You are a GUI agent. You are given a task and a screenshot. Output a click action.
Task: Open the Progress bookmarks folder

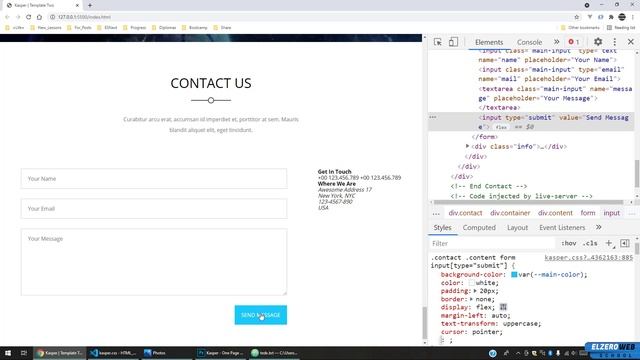point(134,28)
